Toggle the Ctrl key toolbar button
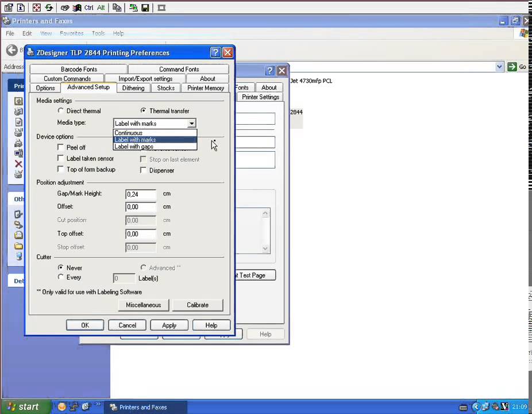 click(x=89, y=7)
